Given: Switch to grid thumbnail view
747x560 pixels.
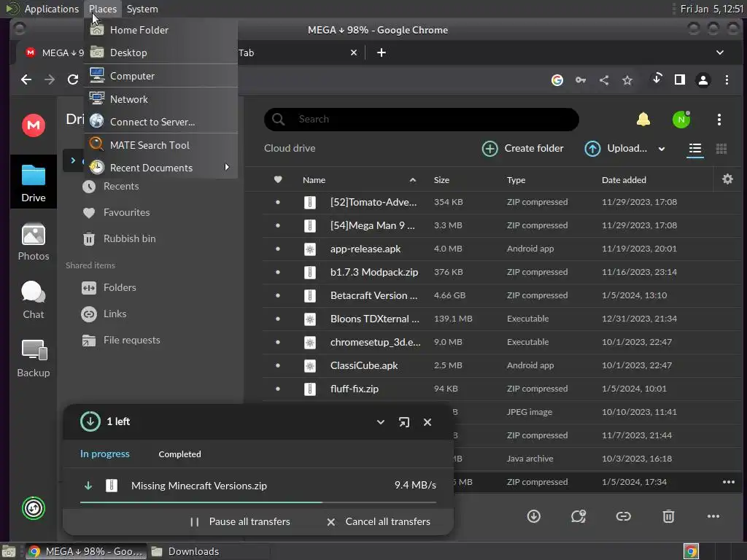Looking at the screenshot, I should pos(721,149).
